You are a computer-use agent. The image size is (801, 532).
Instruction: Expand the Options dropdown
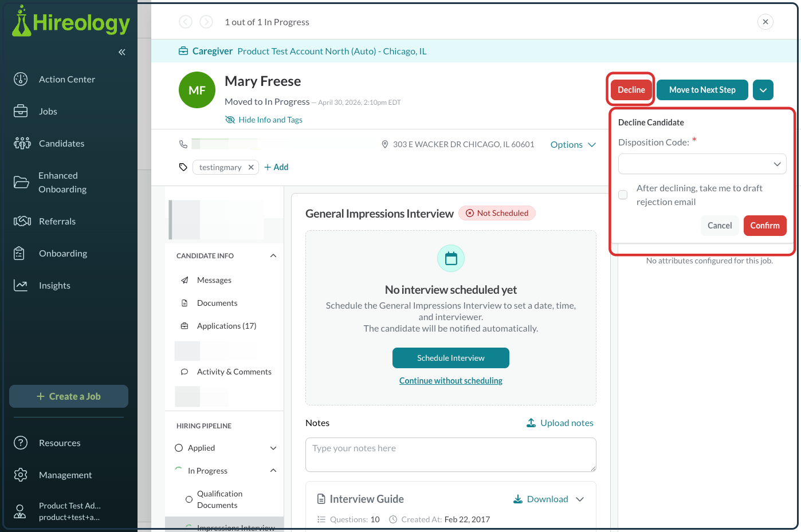coord(573,145)
